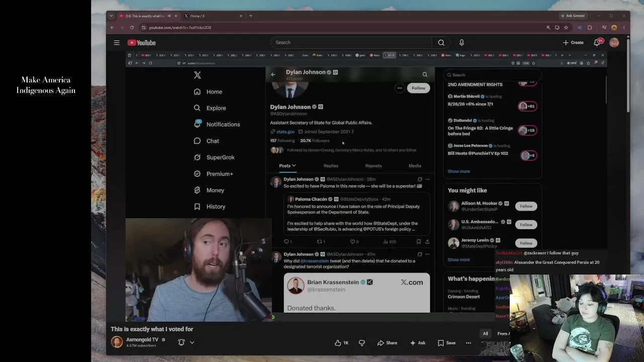Toggle the channel notification bell for Asmongold TV
644x362 pixels.
tap(182, 342)
